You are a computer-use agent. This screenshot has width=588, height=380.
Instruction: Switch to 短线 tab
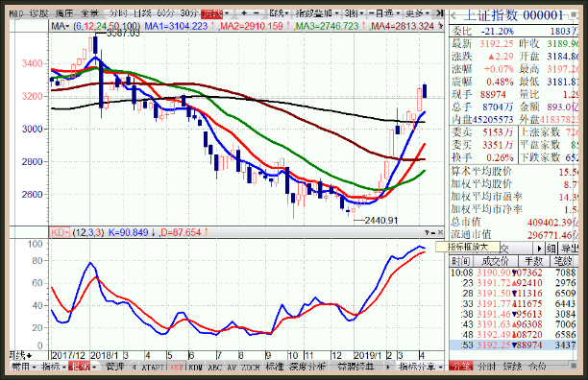tap(512, 367)
